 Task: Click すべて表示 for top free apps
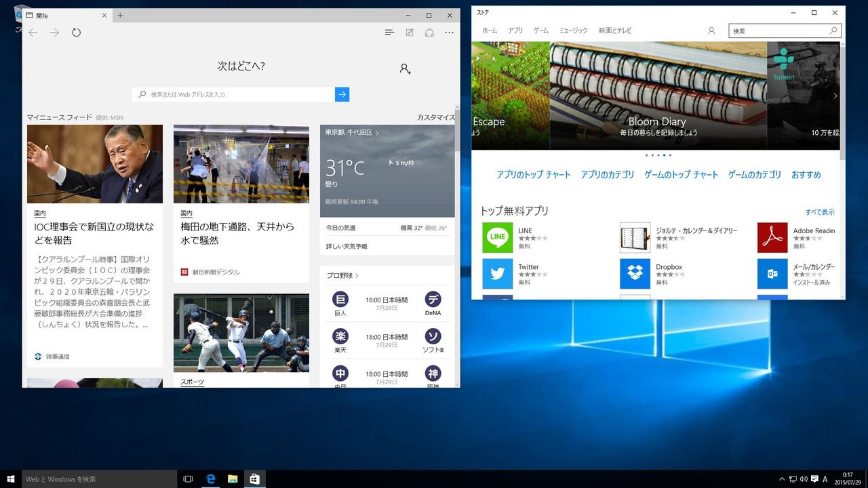(x=821, y=212)
